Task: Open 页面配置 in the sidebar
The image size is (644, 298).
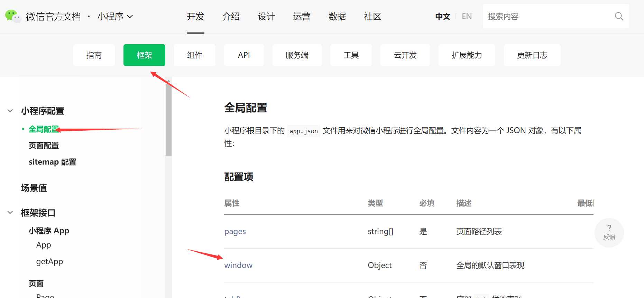Action: tap(44, 146)
